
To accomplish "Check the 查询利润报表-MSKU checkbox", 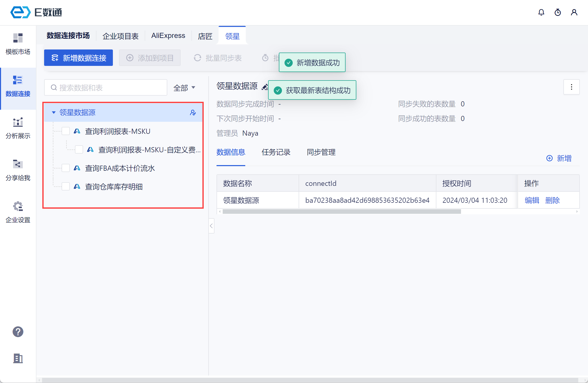I will (x=66, y=131).
